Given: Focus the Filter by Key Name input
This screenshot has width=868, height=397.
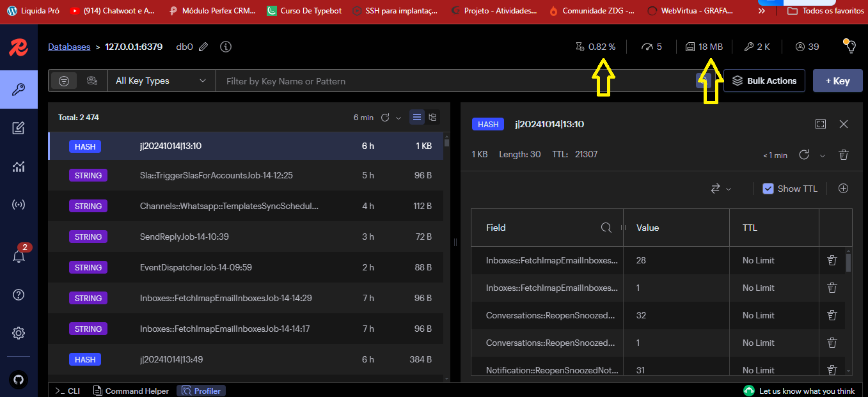Looking at the screenshot, I should [x=455, y=81].
